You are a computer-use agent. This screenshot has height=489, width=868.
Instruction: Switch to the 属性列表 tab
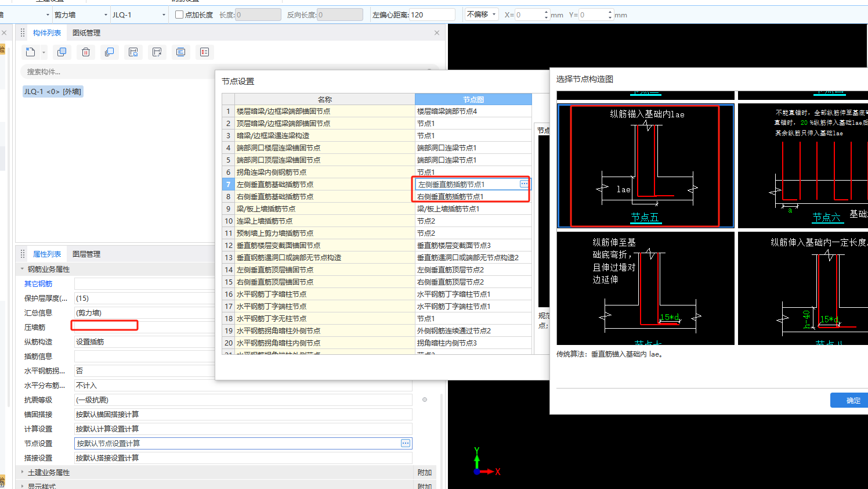click(x=47, y=254)
